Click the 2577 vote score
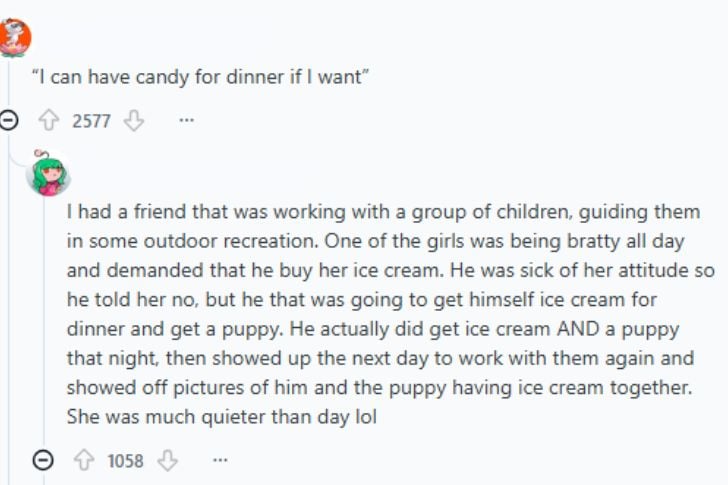Screen dimensions: 728x485 click(91, 121)
